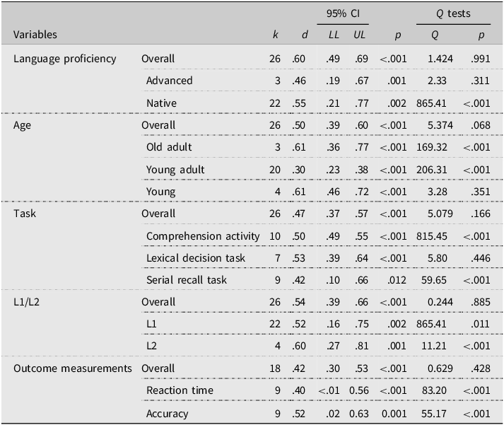Image resolution: width=504 pixels, height=425 pixels.
Task: Click the Advanced subgroup label
Action: (x=169, y=81)
